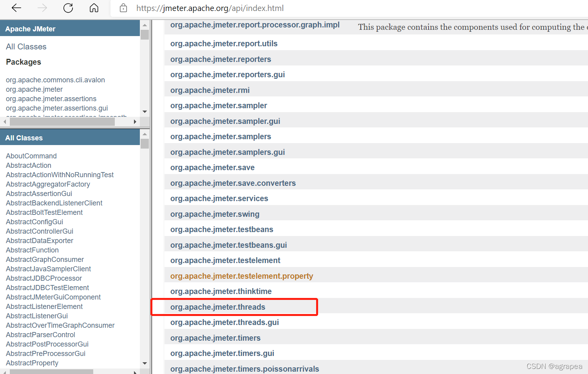Screen dimensions: 588x374
Task: Open AbstractListenerElement class
Action: tap(44, 307)
